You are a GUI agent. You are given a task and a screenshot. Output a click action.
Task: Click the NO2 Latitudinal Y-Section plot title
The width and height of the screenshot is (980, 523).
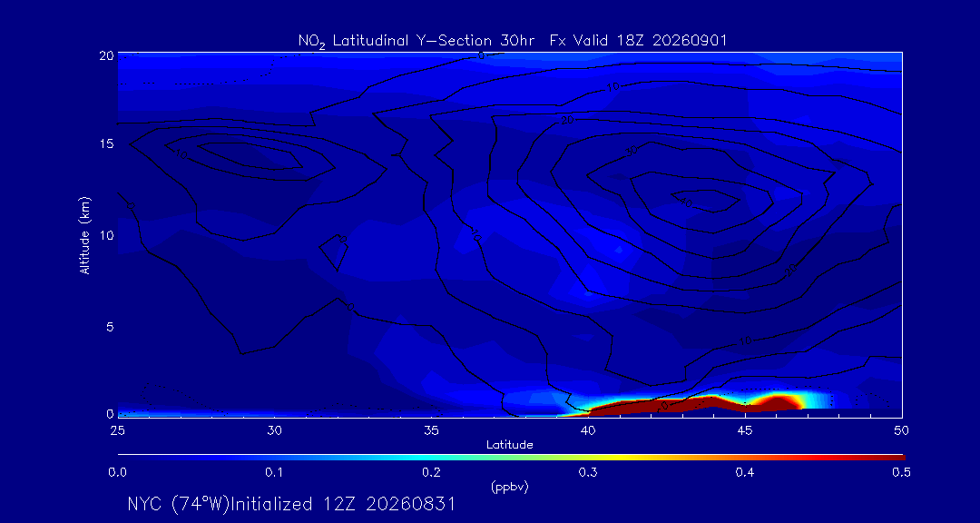point(512,41)
